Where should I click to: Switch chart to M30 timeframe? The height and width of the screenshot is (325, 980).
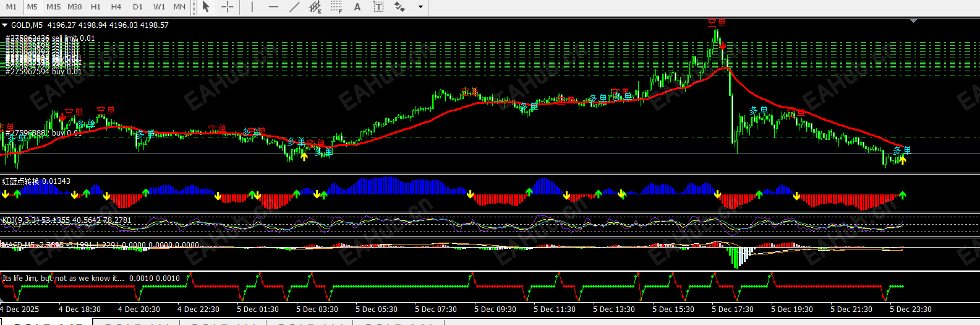coord(74,7)
